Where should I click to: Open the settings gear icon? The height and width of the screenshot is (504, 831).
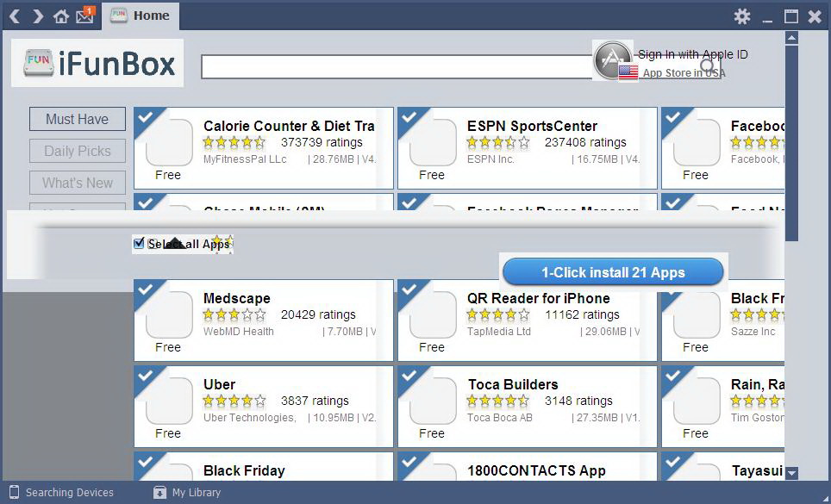(742, 16)
